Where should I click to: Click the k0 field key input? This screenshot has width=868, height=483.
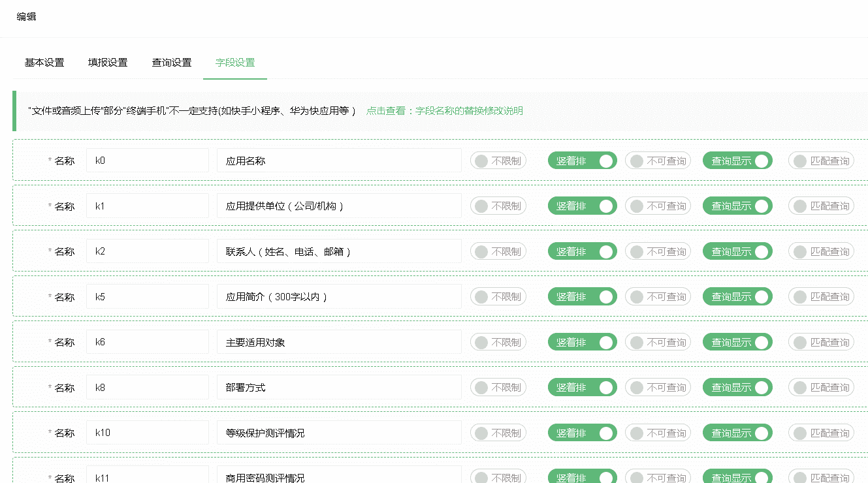point(147,161)
